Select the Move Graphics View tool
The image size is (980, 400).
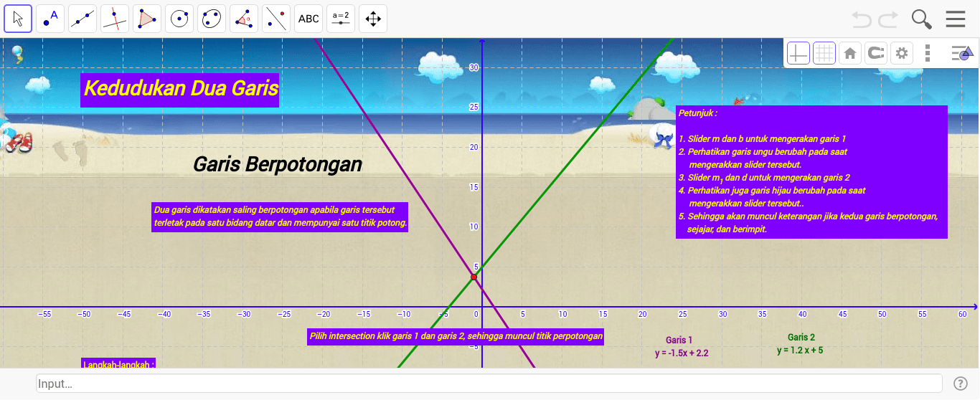(x=373, y=19)
